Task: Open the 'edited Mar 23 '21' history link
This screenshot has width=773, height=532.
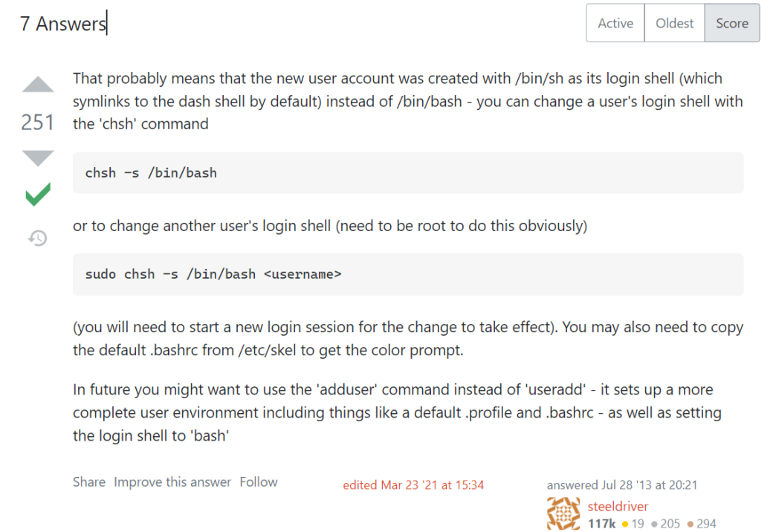Action: pos(413,484)
